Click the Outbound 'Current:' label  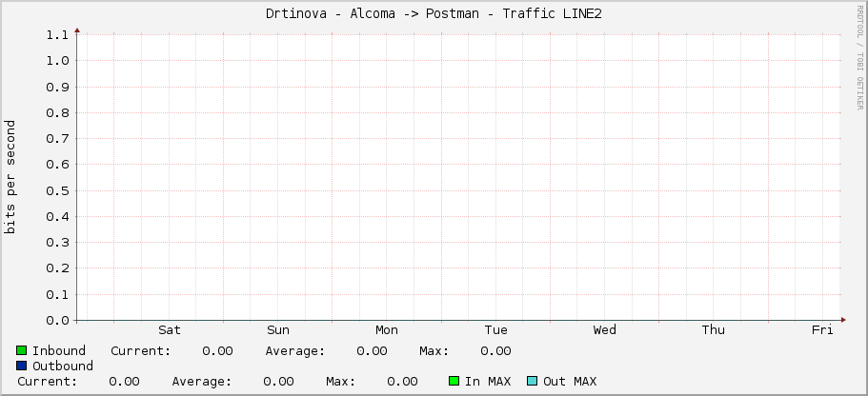tap(47, 381)
